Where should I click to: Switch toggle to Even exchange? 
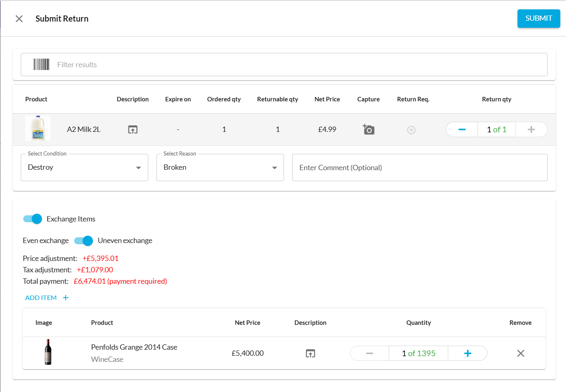tap(84, 241)
